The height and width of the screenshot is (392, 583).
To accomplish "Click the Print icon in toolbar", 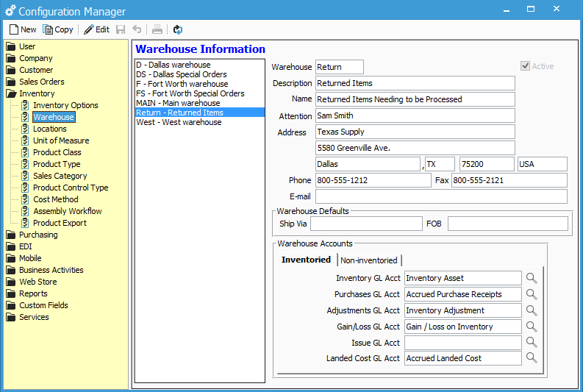I will (x=157, y=29).
